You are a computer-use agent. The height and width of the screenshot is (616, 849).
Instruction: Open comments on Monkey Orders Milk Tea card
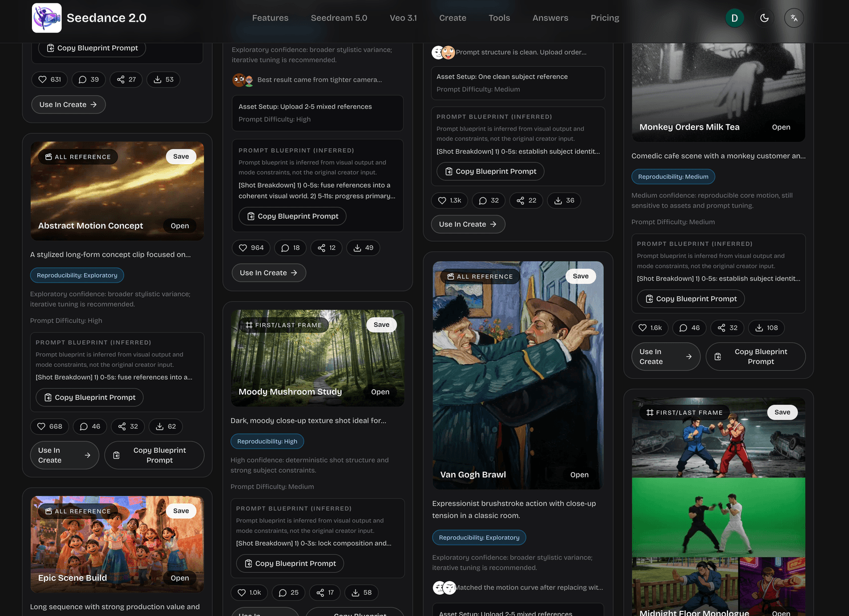(x=690, y=327)
